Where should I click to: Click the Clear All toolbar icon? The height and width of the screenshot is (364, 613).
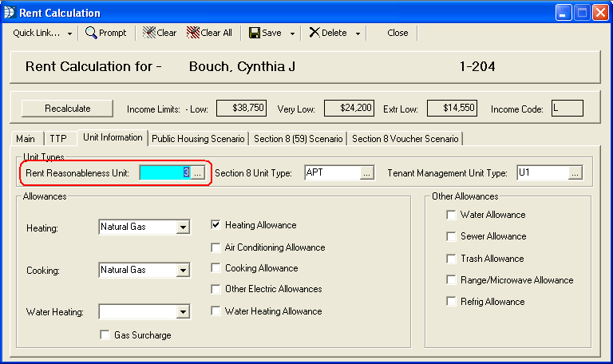193,33
